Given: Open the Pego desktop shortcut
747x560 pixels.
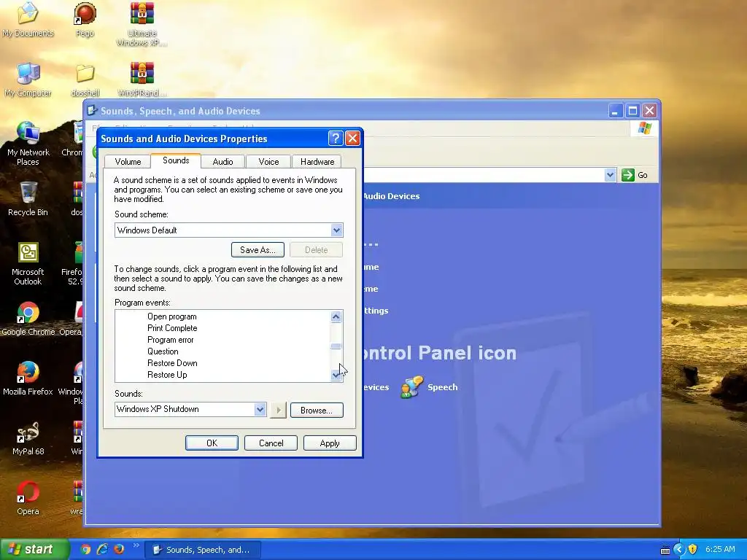Looking at the screenshot, I should 85,19.
